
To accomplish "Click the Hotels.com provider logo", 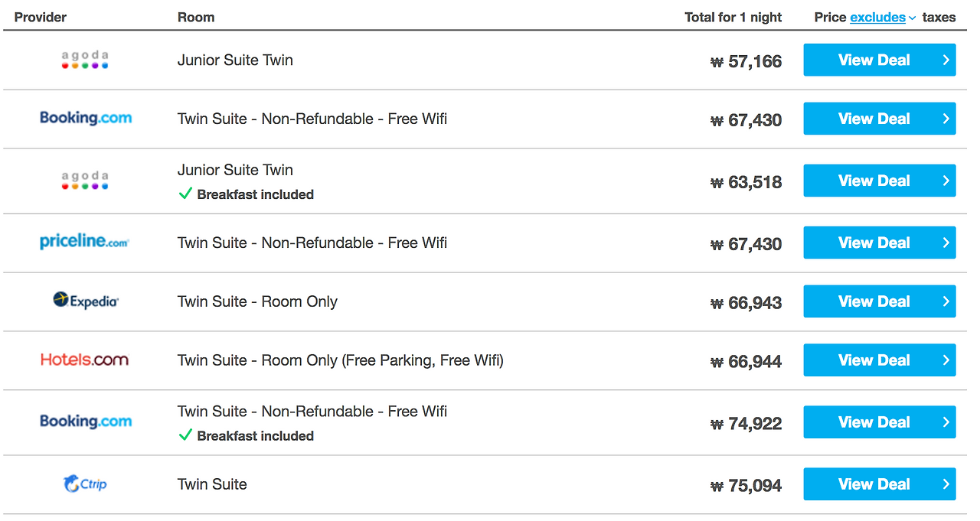I will [84, 360].
